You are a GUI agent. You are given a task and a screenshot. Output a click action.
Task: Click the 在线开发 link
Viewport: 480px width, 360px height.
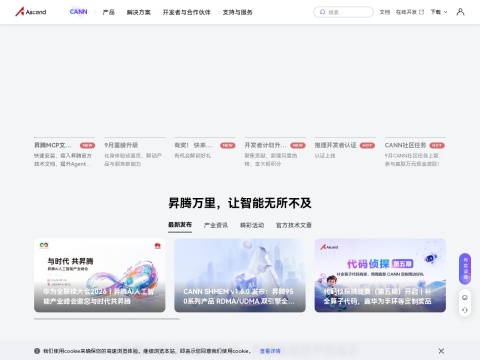(x=406, y=12)
